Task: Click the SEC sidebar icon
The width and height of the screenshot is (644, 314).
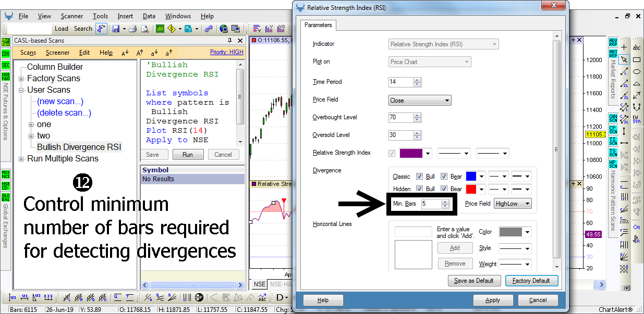Action: pyautogui.click(x=6, y=65)
